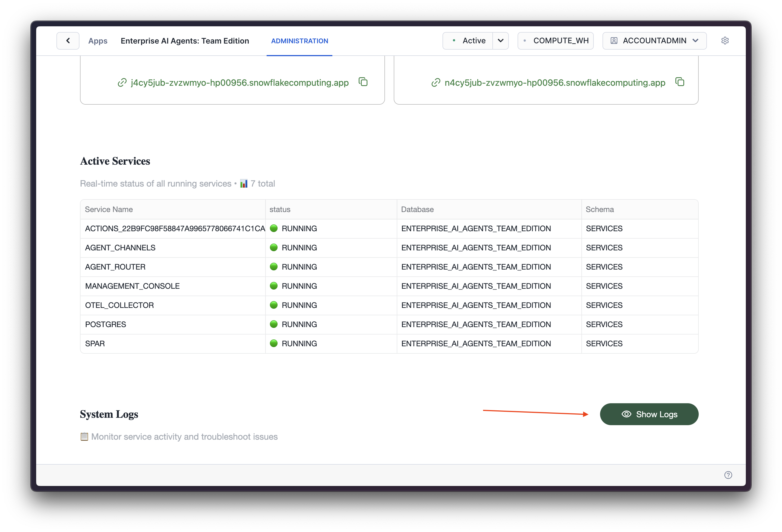Screen dimensions: 782x532
Task: Select the AGENT_ROUTER service name
Action: [115, 267]
